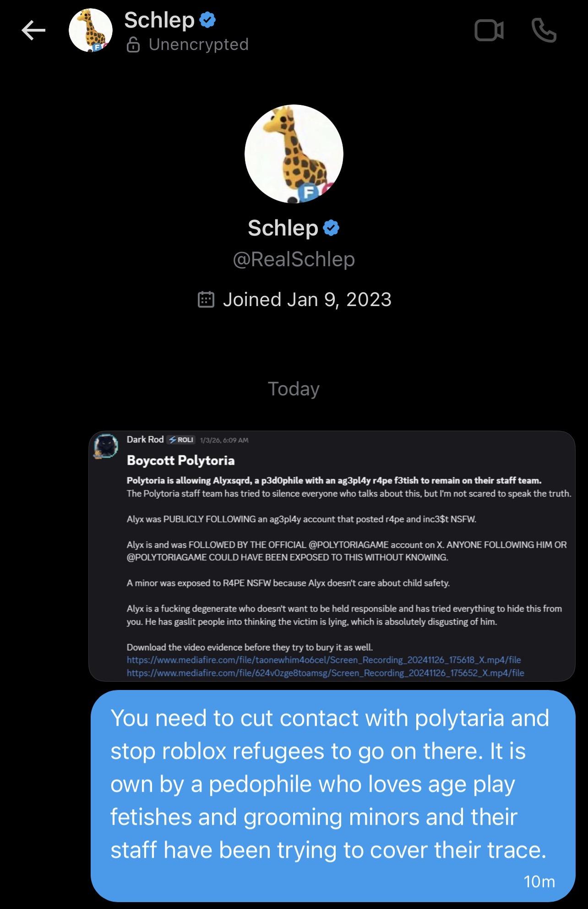The width and height of the screenshot is (588, 909).
Task: Open the large giraffe profile picture
Action: [294, 154]
